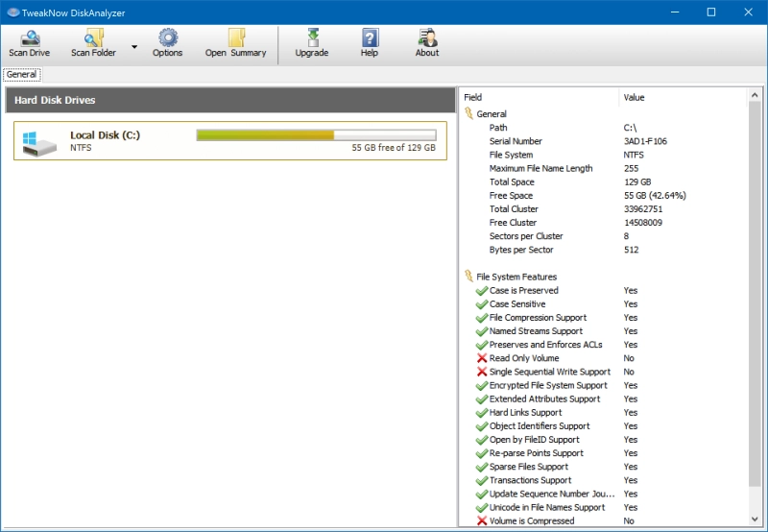Viewport: 768px width, 532px height.
Task: Click the red X for Single Sequential Write Support
Action: [482, 372]
